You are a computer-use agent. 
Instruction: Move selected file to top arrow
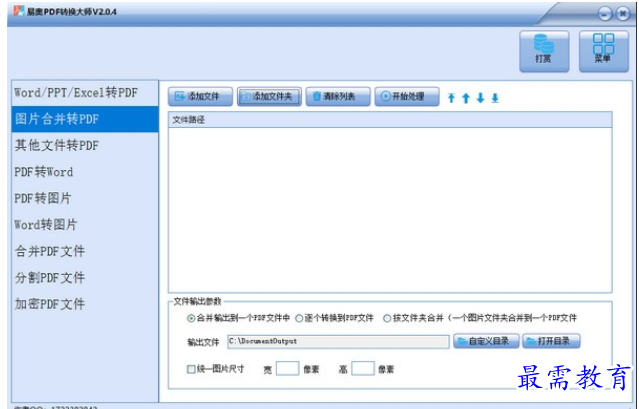(451, 98)
